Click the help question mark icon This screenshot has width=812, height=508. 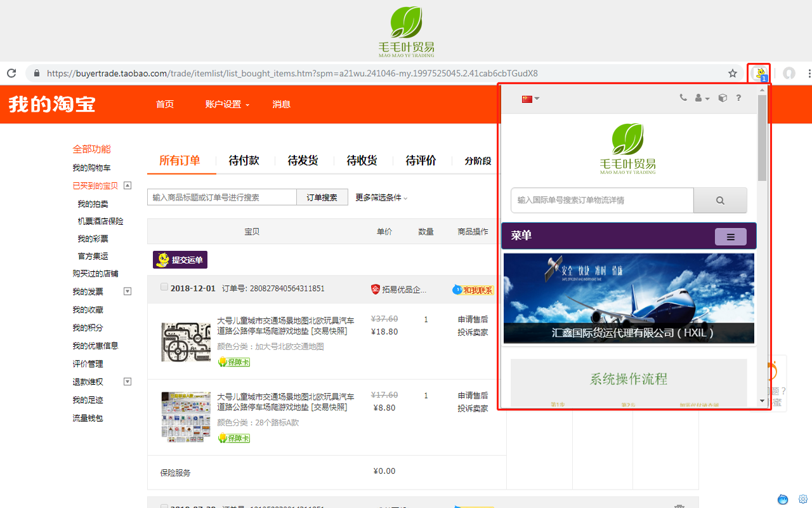tap(739, 98)
